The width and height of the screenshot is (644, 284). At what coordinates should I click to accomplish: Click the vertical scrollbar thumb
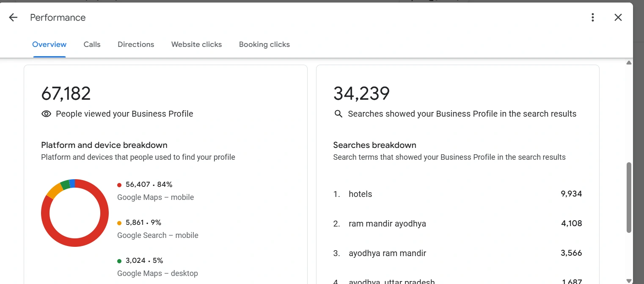point(629,197)
